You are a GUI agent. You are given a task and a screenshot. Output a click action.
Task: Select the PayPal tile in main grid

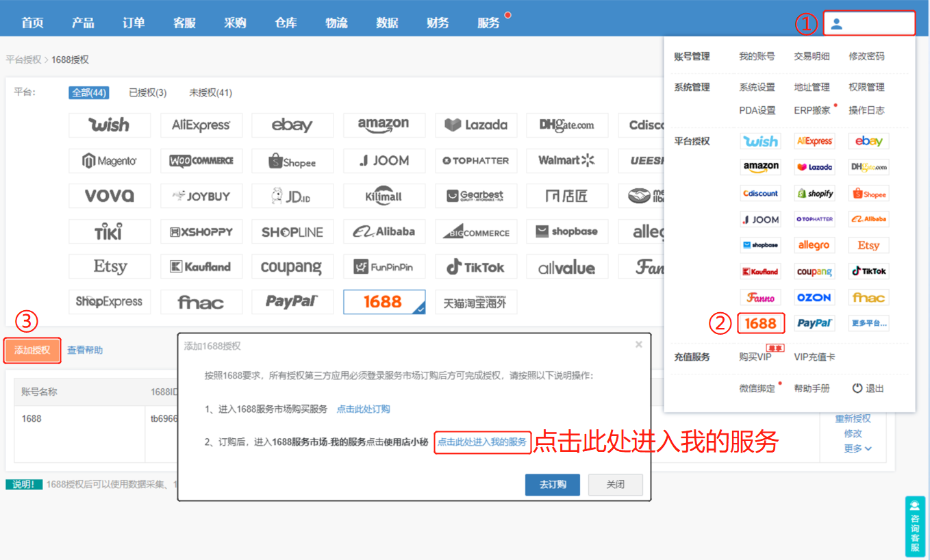point(292,302)
